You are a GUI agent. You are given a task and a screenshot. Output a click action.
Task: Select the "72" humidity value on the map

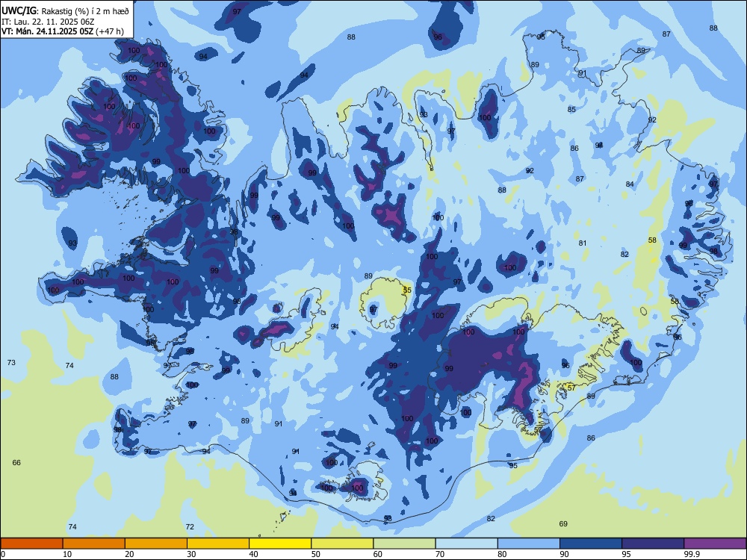pyautogui.click(x=190, y=526)
